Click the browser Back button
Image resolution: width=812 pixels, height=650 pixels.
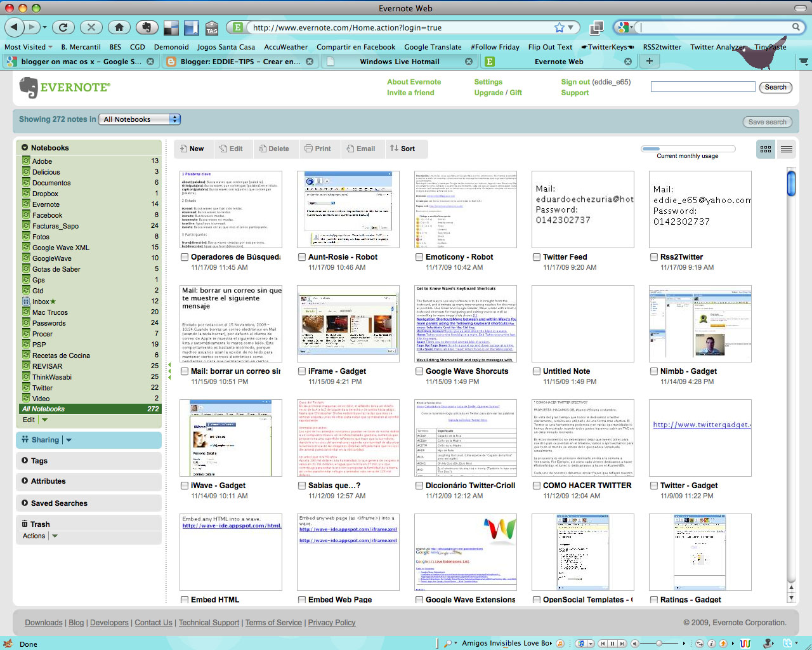point(14,27)
